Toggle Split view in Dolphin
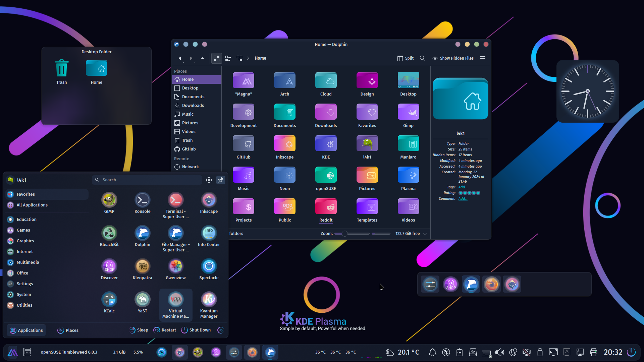This screenshot has width=644, height=362. [405, 58]
